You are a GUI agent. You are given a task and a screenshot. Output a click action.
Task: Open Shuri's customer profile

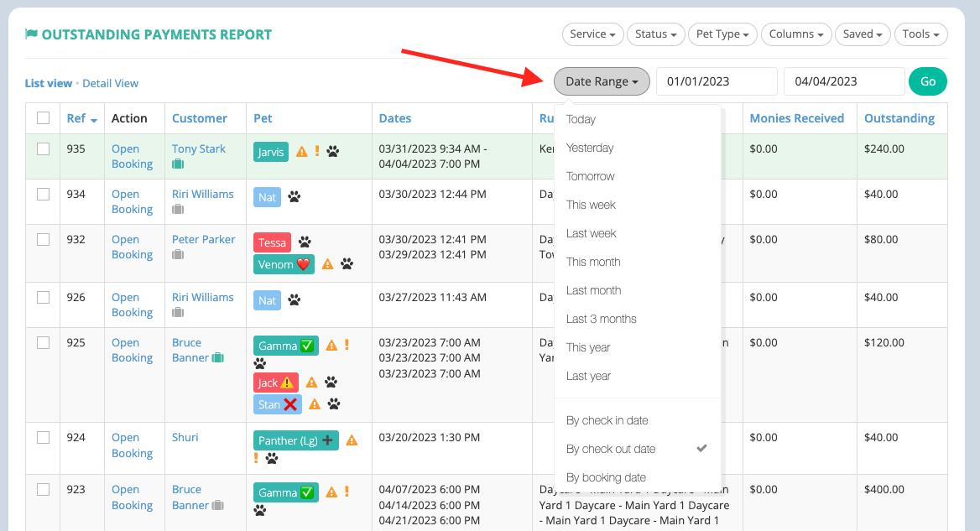(x=185, y=437)
